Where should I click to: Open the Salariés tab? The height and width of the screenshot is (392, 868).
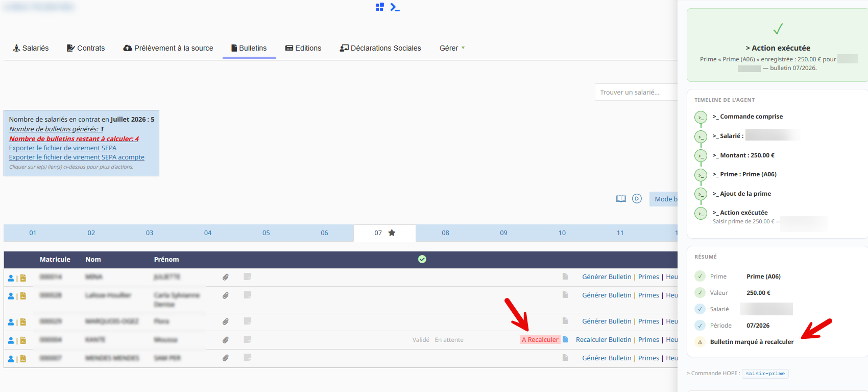point(31,48)
